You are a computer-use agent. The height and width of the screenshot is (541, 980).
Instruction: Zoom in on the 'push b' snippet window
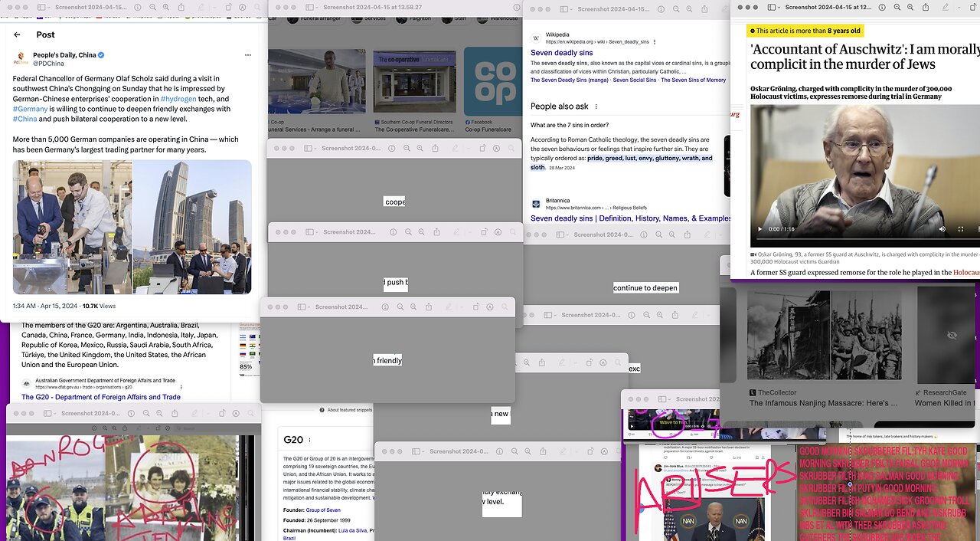[x=421, y=231]
